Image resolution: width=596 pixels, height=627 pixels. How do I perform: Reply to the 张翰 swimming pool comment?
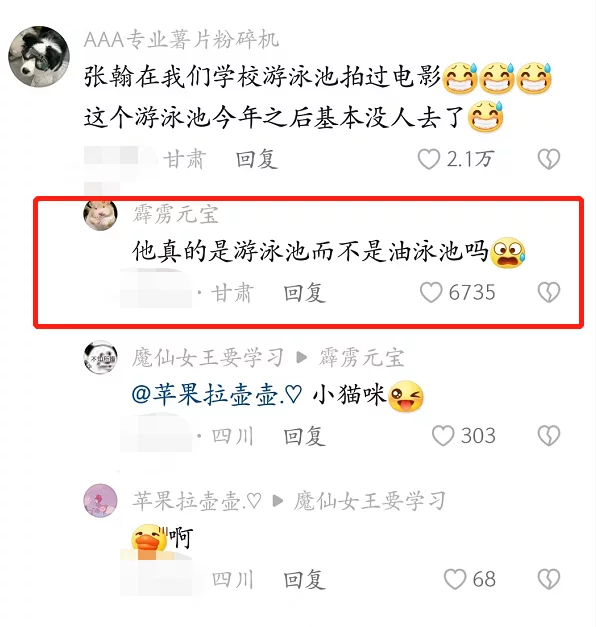pyautogui.click(x=256, y=159)
